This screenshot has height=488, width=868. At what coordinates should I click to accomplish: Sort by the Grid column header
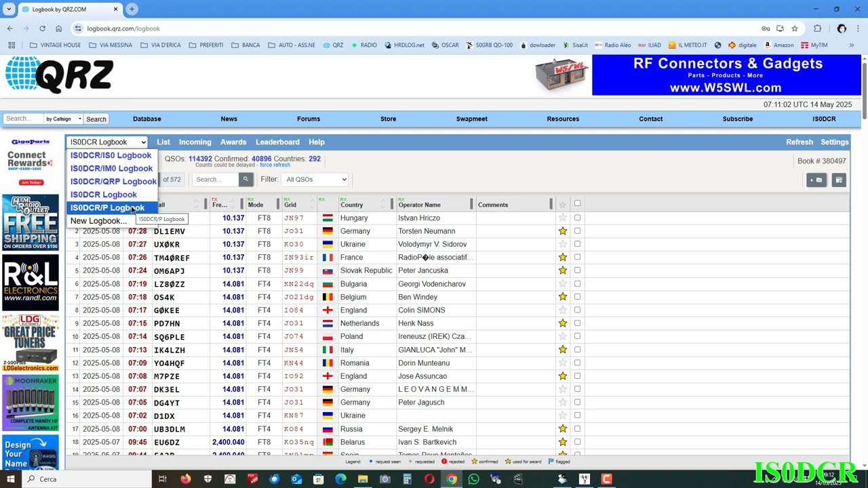tap(290, 205)
